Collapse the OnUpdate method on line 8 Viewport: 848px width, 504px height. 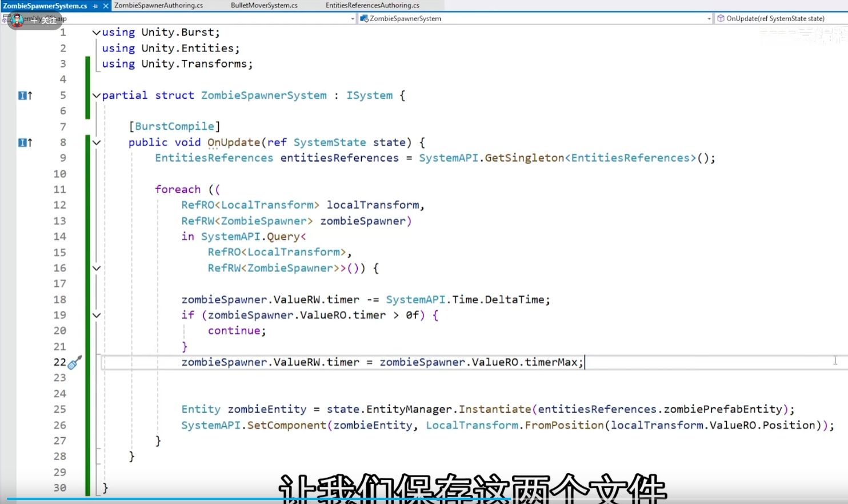point(97,142)
